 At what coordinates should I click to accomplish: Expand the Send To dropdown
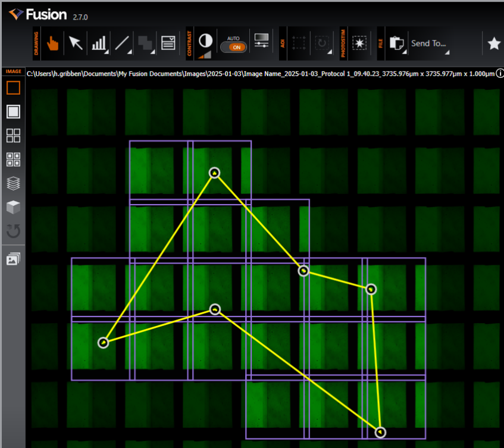coord(429,43)
